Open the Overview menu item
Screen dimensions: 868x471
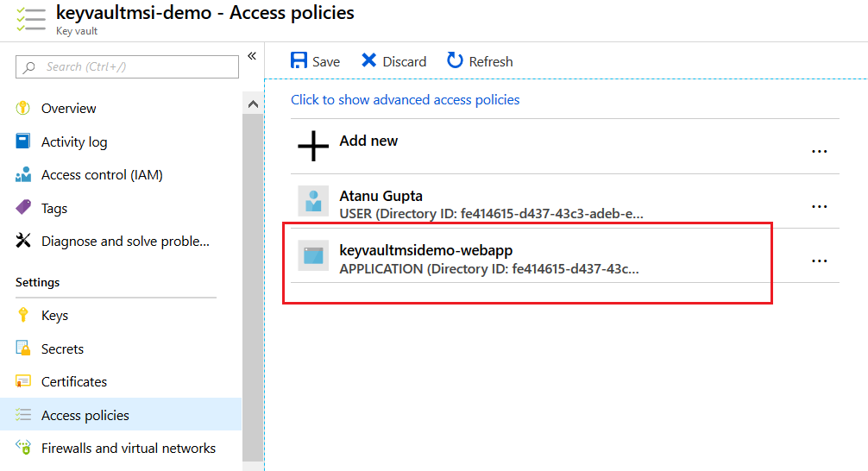tap(69, 109)
